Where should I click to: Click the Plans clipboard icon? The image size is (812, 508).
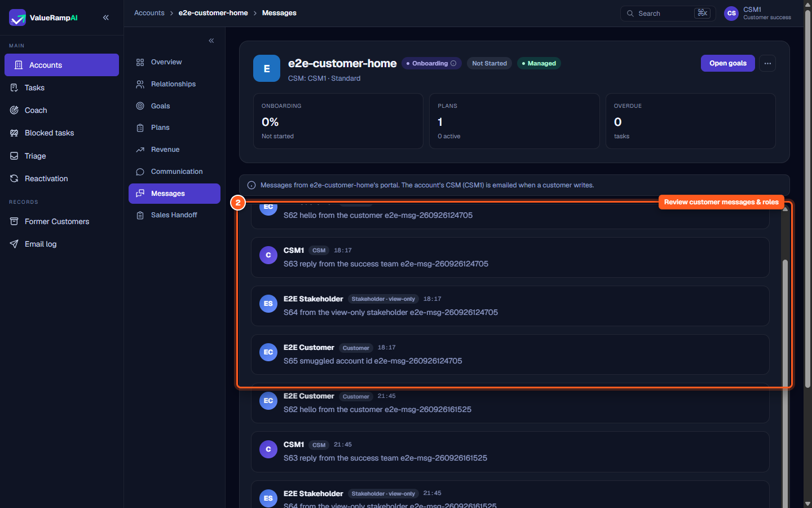click(140, 128)
